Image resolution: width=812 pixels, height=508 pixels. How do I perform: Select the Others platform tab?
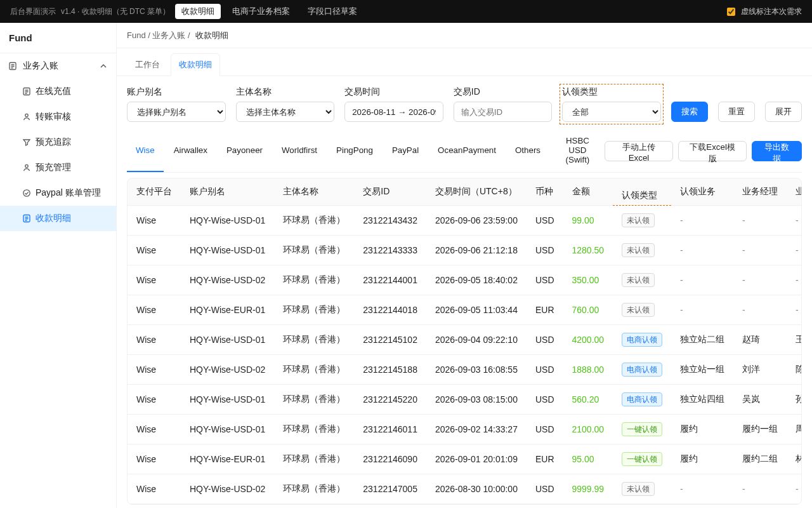click(x=528, y=150)
